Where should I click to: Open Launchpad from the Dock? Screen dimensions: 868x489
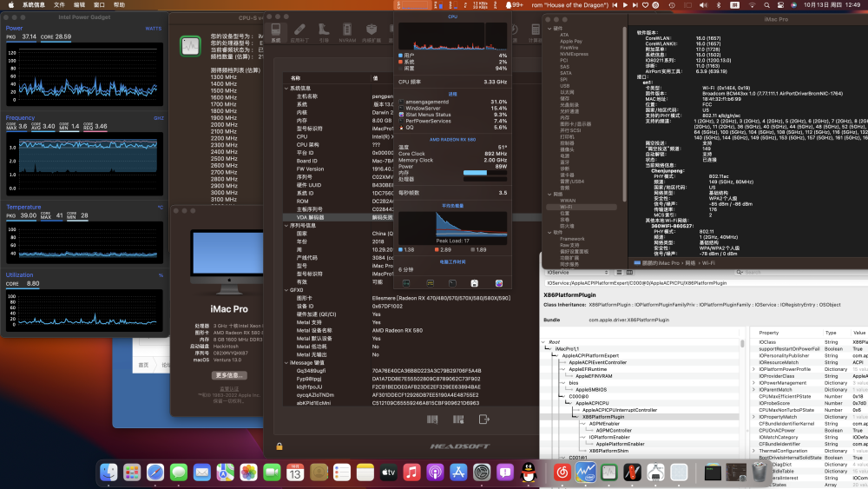(x=132, y=472)
